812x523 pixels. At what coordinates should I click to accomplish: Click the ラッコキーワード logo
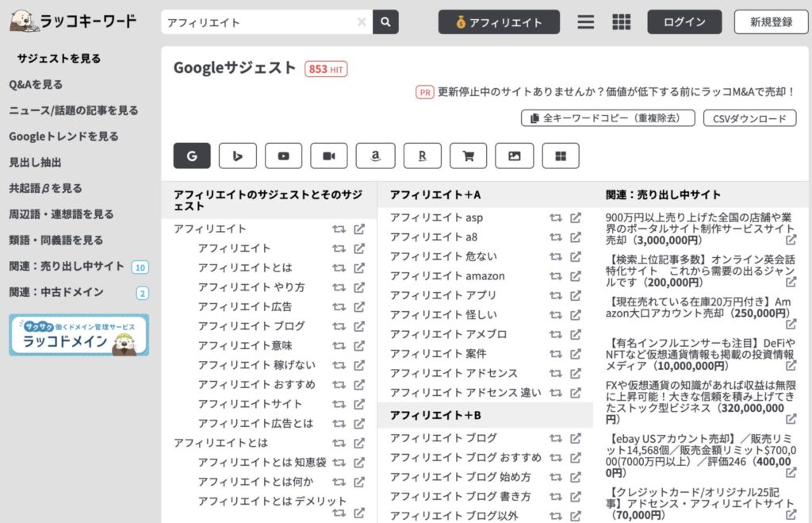(73, 21)
